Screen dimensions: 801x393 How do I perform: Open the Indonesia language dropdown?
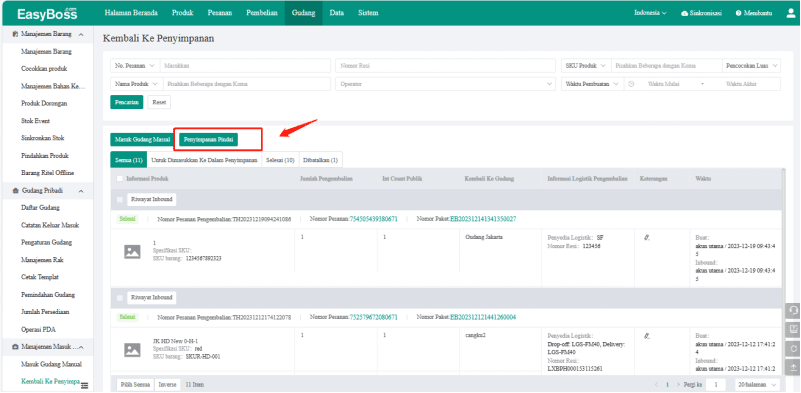tap(650, 13)
